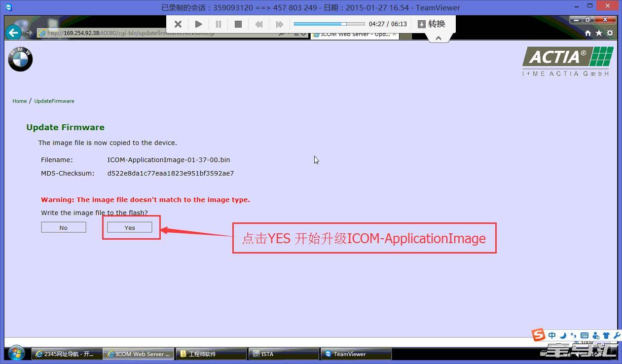Collapse the playback toolbar with the chevron
Viewport: 622px width, 364px height.
(439, 38)
